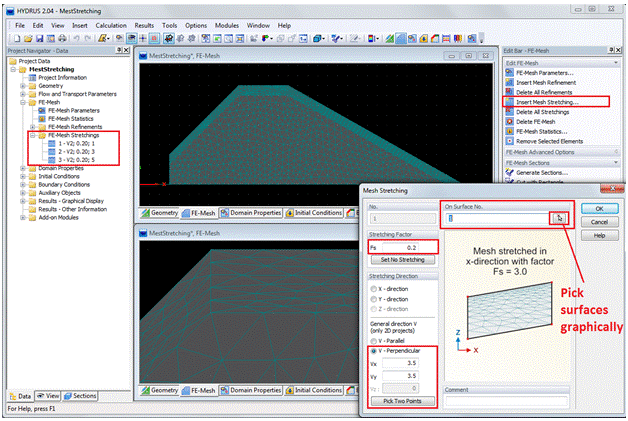Click the Undo arrow toolbar icon
The image size is (628, 421).
pyautogui.click(x=76, y=38)
